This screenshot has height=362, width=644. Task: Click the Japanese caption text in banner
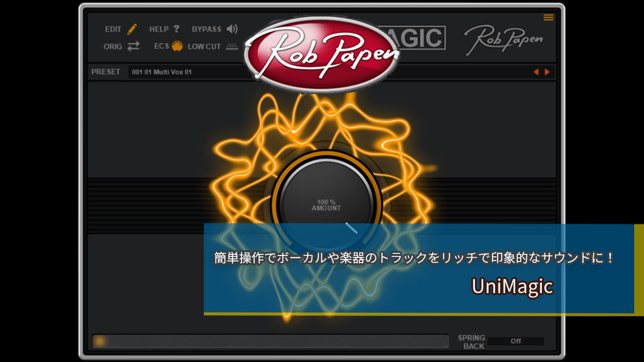[414, 258]
